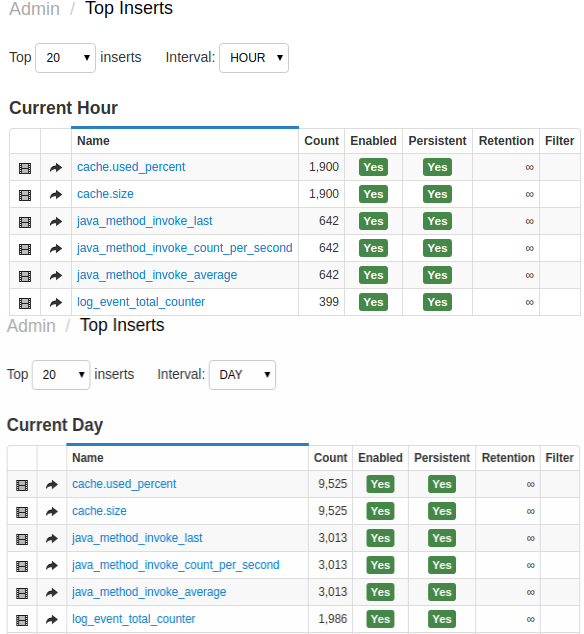Click Enabled Yes badge for cache.size in Current Hour
Viewport: 584px width, 634px height.
coord(373,194)
